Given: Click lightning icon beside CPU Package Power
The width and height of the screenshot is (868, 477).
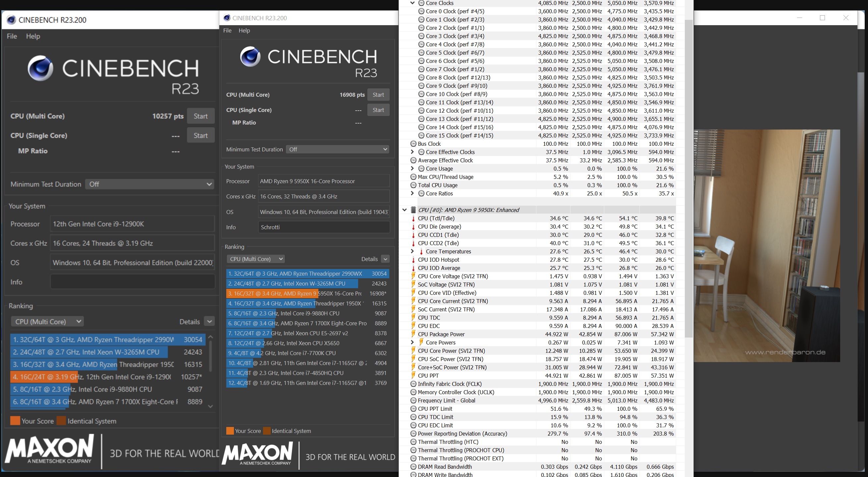Looking at the screenshot, I should pos(413,334).
